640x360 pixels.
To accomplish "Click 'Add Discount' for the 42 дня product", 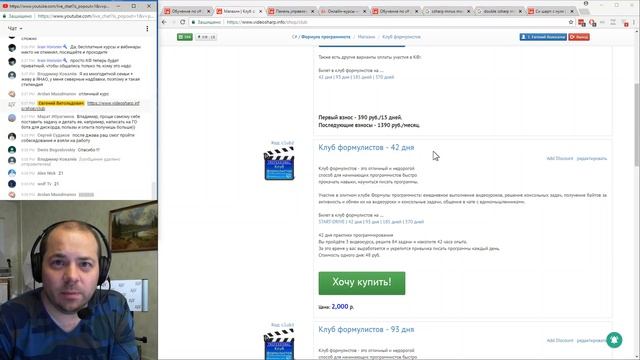I will 560,158.
